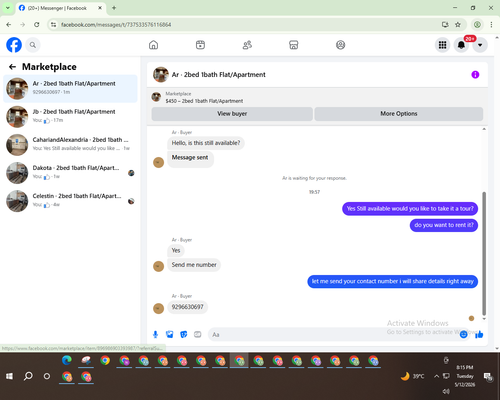
Task: Click the facebook.com address bar URL
Action: tap(116, 25)
